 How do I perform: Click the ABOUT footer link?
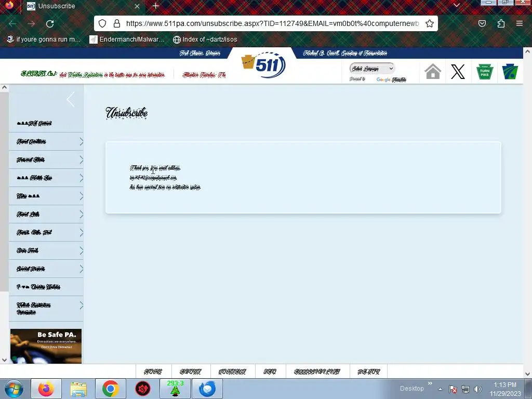190,372
